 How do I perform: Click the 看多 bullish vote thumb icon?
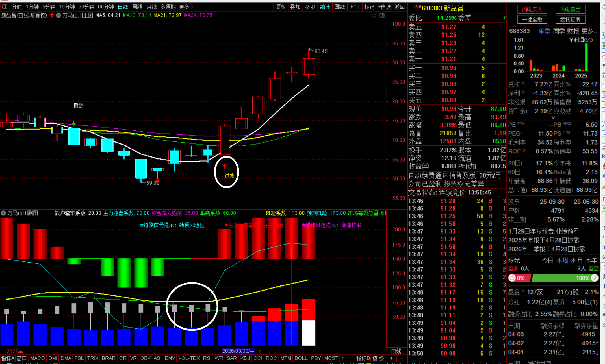click(512, 278)
